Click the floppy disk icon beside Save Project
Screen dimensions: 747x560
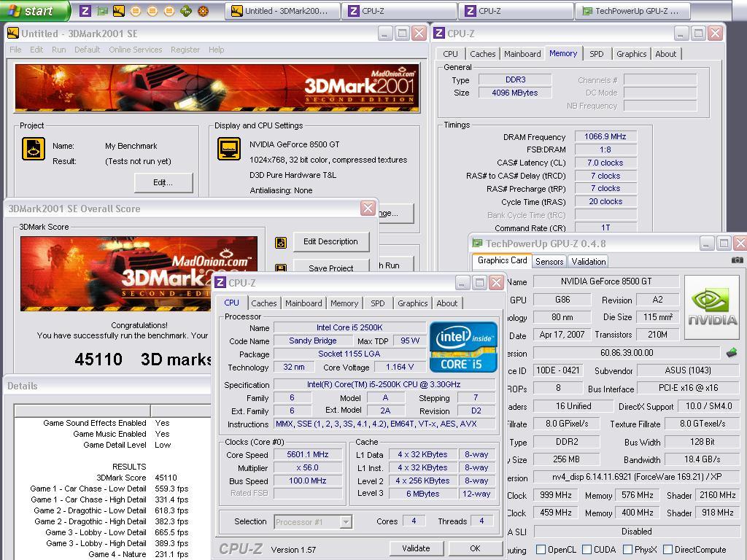coord(281,268)
